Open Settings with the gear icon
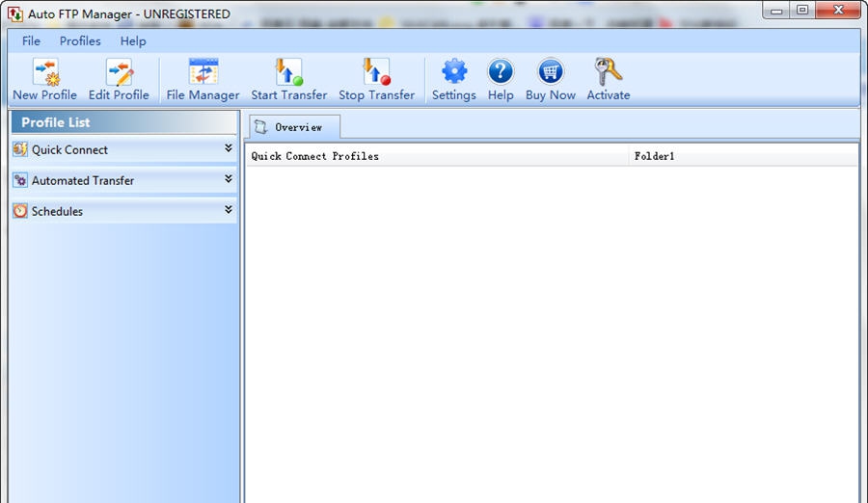Screen dimensions: 868x503 click(454, 71)
